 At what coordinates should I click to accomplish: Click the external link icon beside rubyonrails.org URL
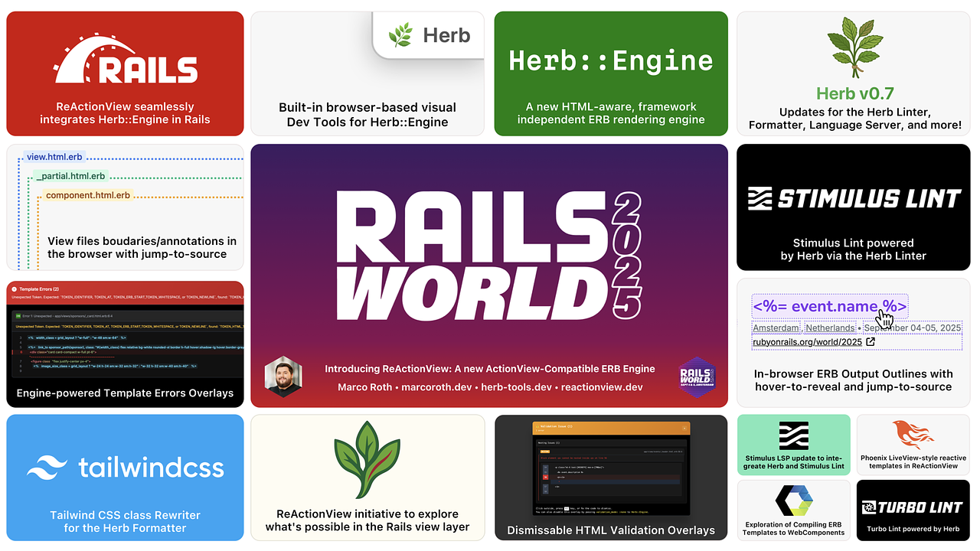pos(871,341)
